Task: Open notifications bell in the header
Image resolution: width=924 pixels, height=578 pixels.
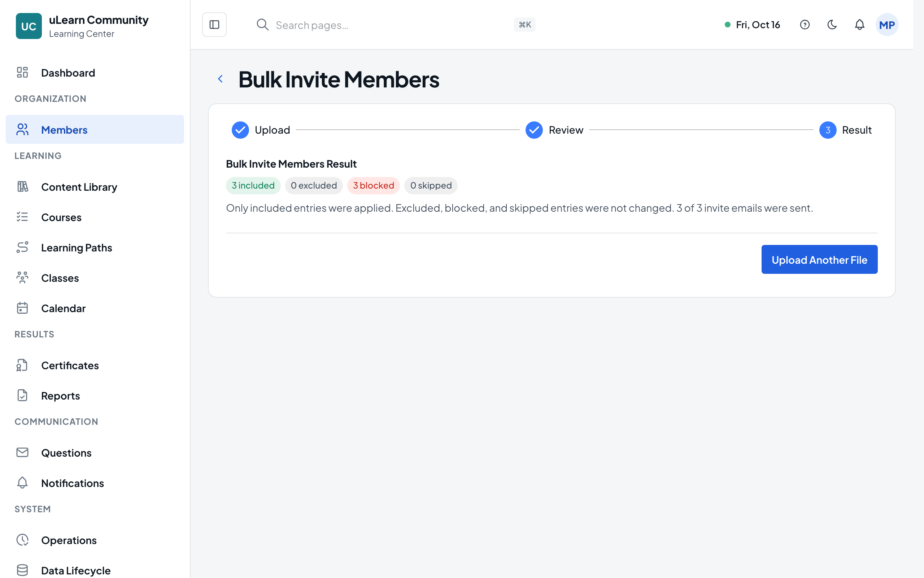Action: [x=859, y=25]
